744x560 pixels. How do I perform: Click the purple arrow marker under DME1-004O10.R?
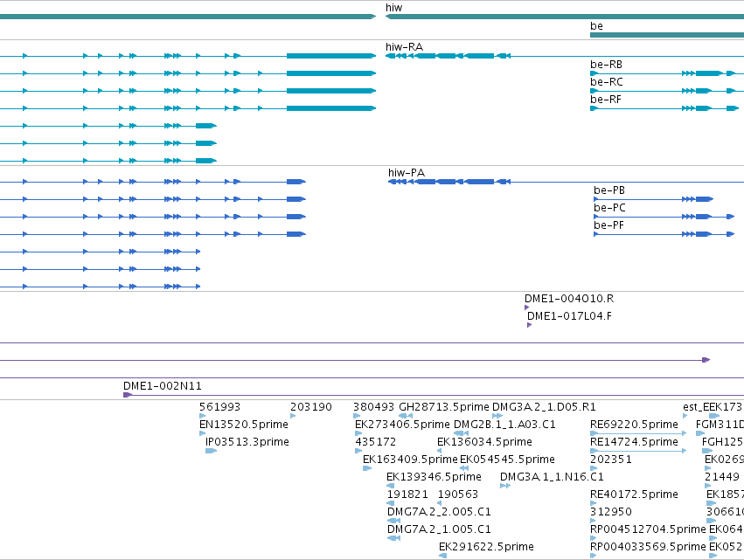click(526, 308)
